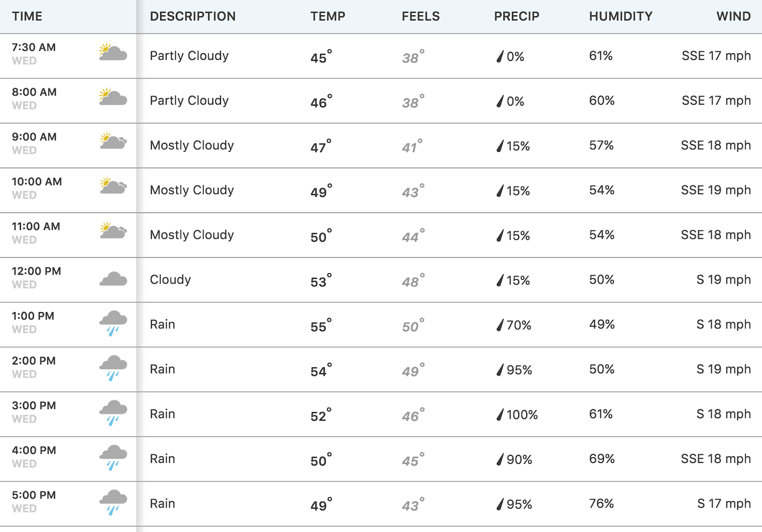Click the FEELS column header
Viewport: 762px width, 532px height.
point(421,16)
